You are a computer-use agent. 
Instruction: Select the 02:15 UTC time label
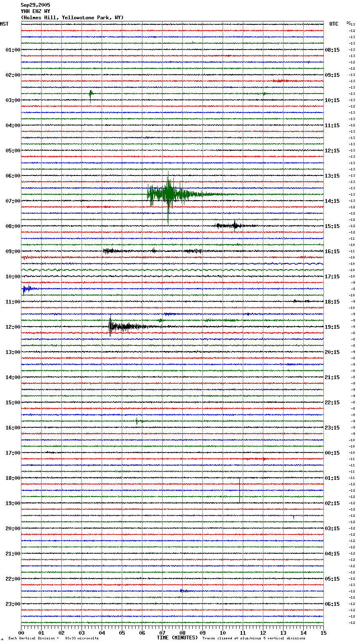[x=332, y=503]
